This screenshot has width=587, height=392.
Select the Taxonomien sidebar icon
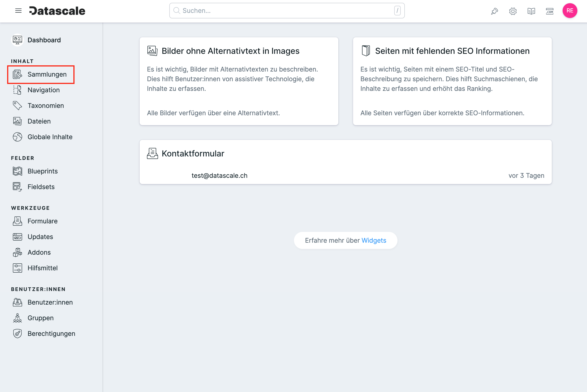pos(17,105)
